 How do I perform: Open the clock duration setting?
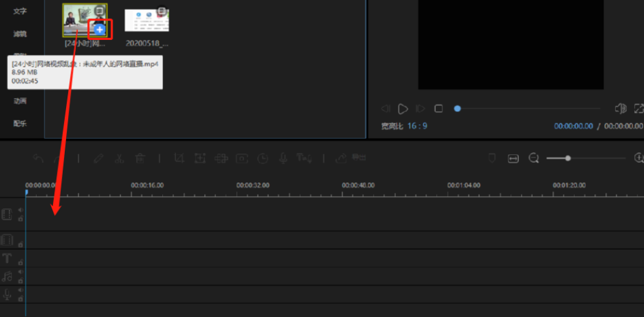[263, 158]
